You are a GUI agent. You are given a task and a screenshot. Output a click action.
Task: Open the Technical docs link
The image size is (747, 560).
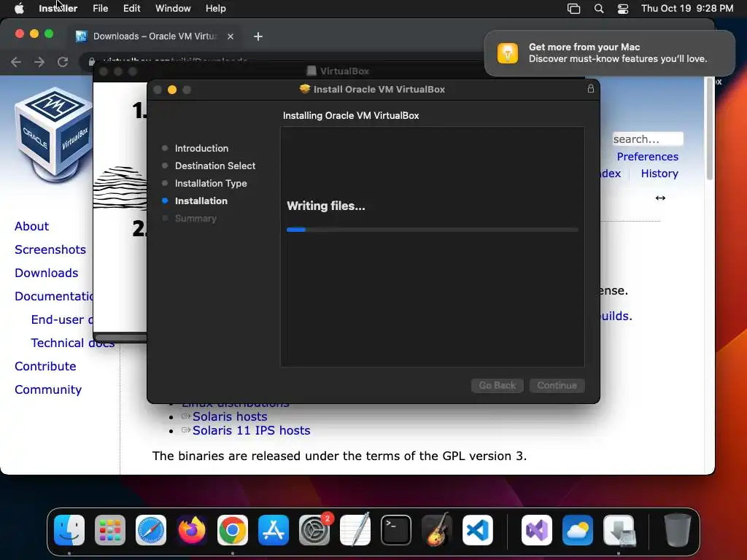[72, 343]
